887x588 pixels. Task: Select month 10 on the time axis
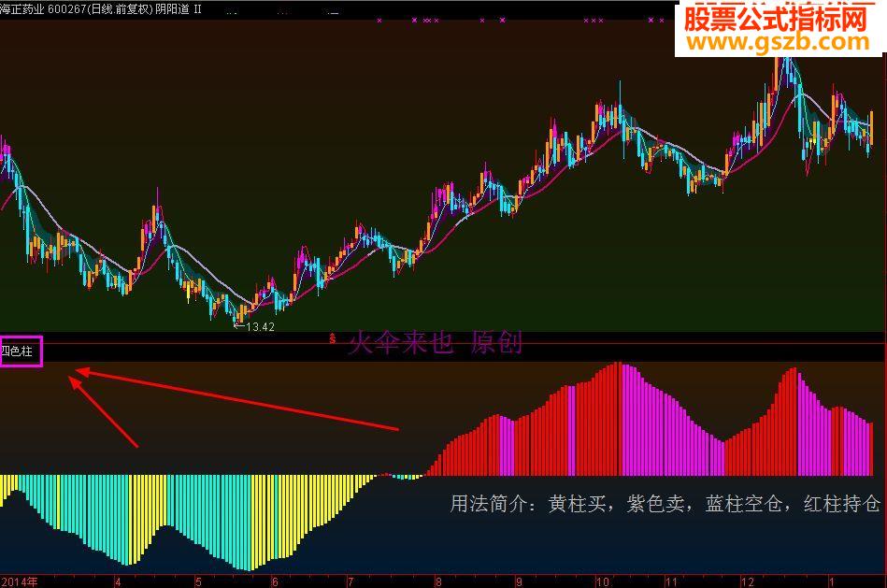603,581
